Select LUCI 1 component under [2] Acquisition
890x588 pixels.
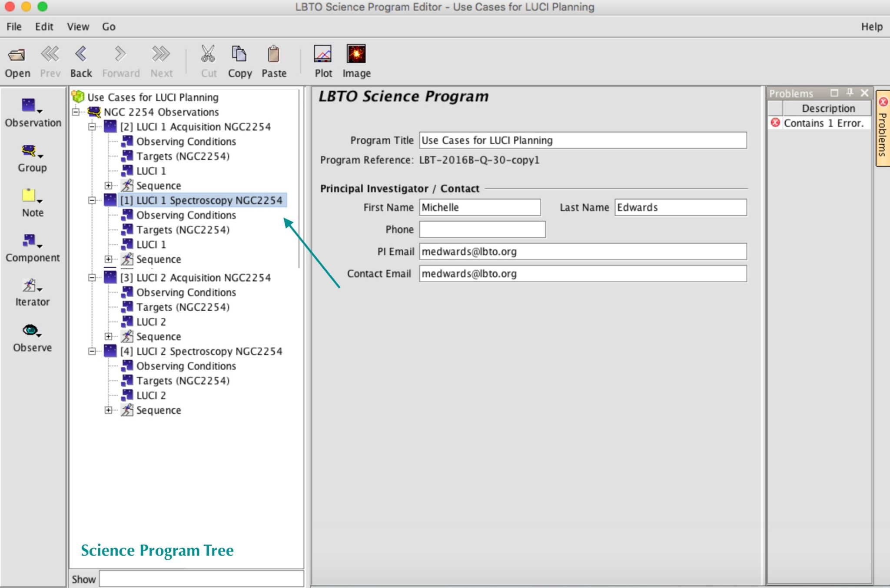151,171
